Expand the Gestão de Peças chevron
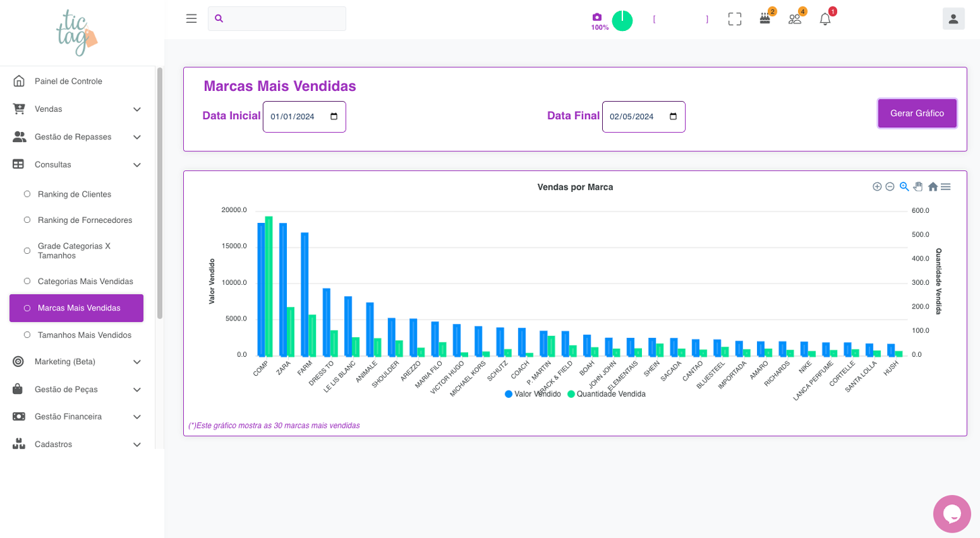Image resolution: width=980 pixels, height=538 pixels. click(137, 389)
